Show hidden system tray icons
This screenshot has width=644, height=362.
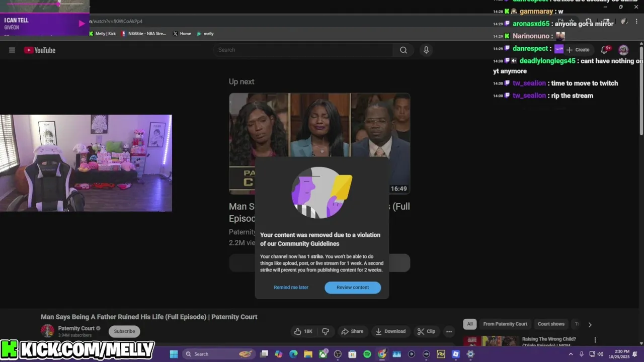[571, 354]
